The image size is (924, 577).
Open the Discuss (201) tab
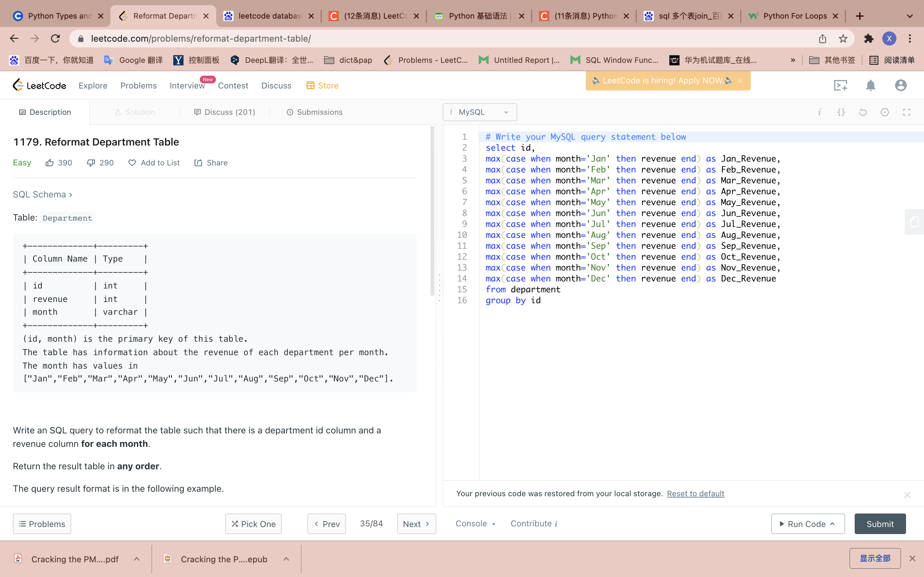coord(225,112)
